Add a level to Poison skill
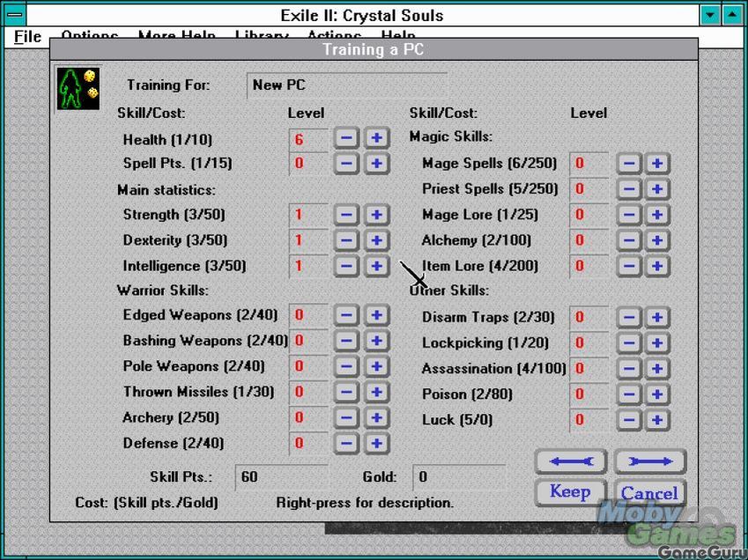 pos(657,394)
